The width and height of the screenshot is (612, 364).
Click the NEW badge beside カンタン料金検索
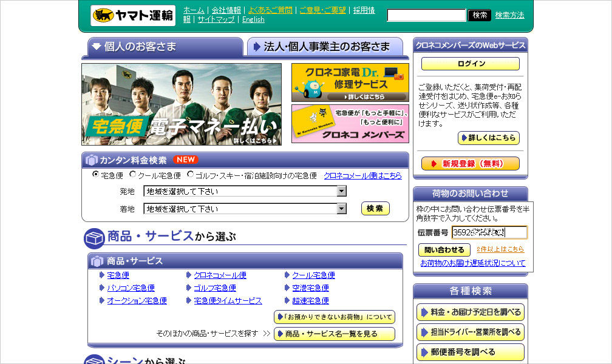(185, 159)
